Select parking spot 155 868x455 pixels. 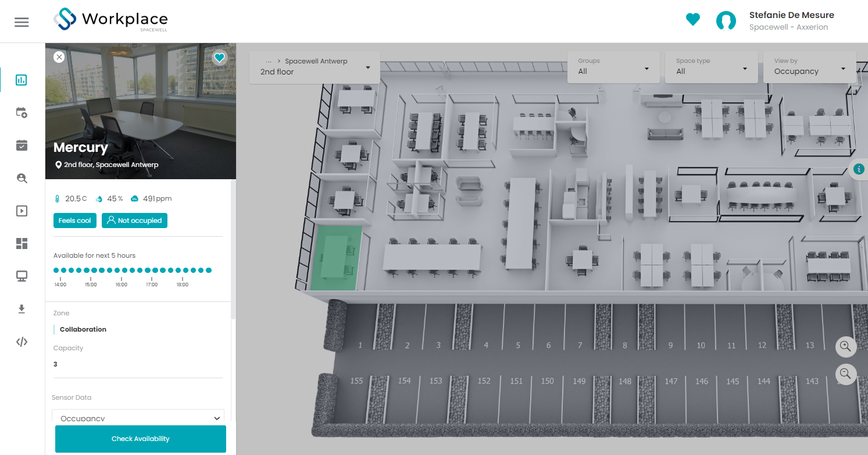click(356, 381)
